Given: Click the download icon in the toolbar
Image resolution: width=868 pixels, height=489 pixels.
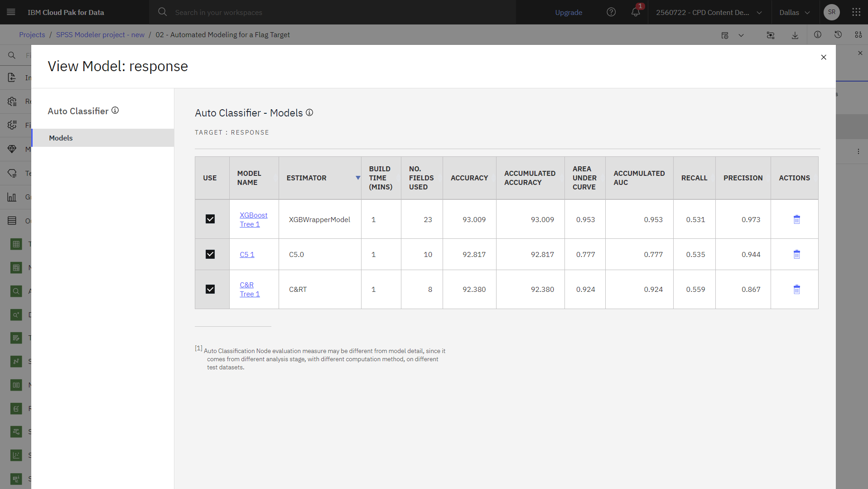Looking at the screenshot, I should click(795, 35).
